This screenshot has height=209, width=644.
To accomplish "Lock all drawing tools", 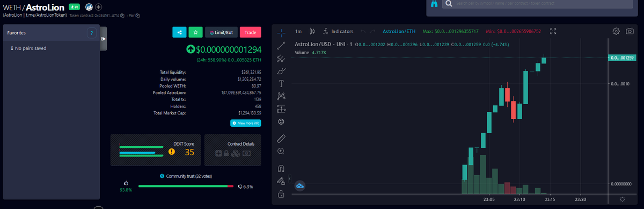I will (x=281, y=194).
